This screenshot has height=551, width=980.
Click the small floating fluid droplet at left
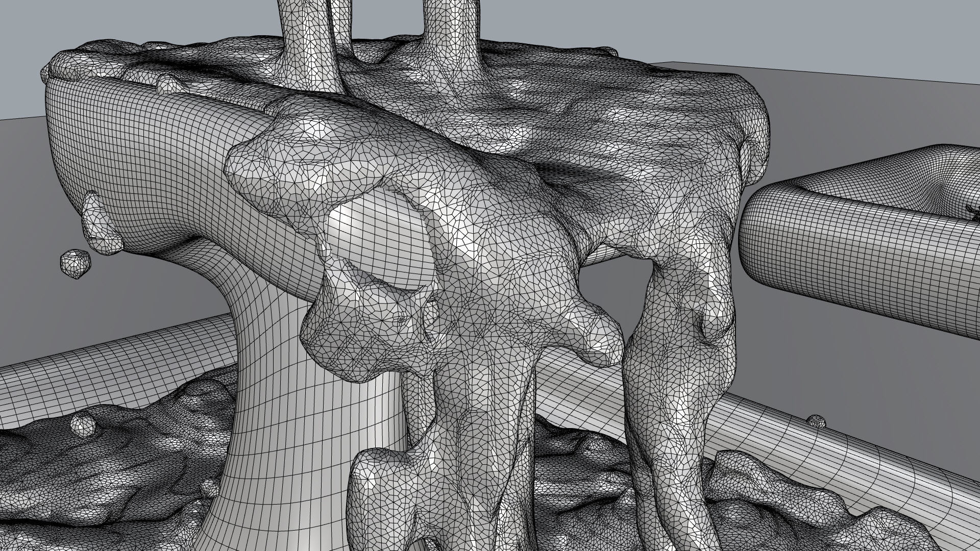75,264
